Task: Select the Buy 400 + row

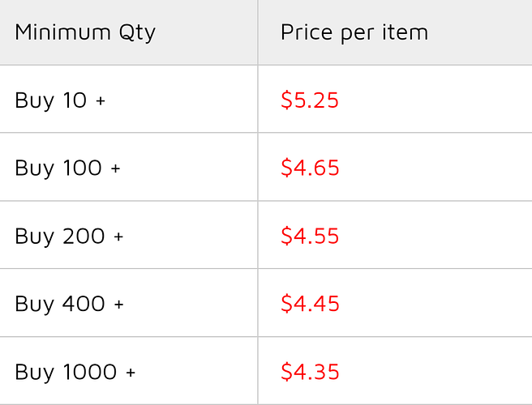Action: point(266,303)
